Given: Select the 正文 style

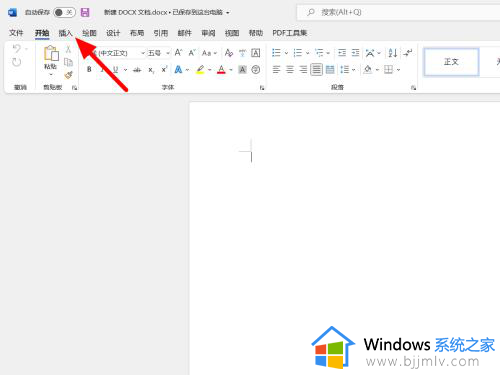Looking at the screenshot, I should [x=451, y=62].
